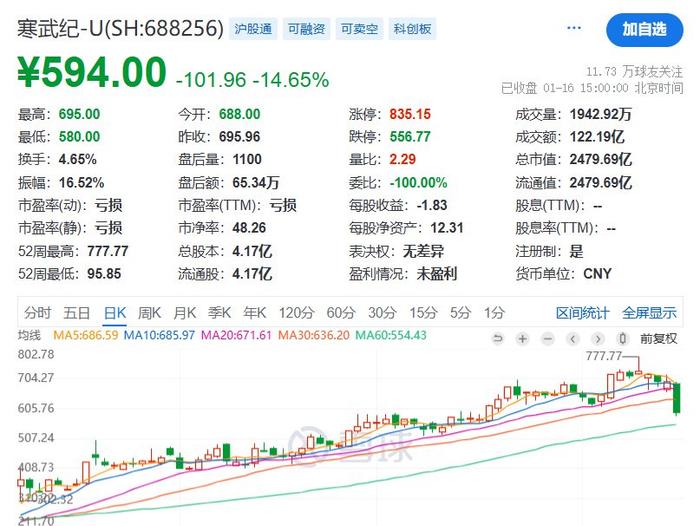The image size is (700, 526).
Task: Switch to the 120分 chart tab
Action: click(297, 313)
